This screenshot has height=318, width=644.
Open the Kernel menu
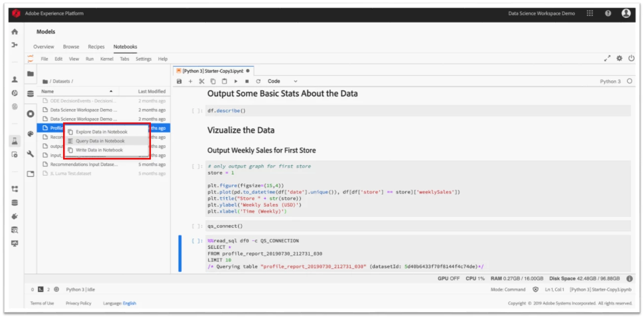[x=107, y=59]
